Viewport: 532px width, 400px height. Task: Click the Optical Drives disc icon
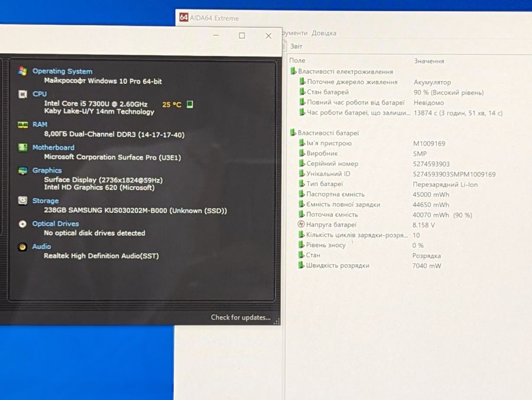(x=22, y=224)
